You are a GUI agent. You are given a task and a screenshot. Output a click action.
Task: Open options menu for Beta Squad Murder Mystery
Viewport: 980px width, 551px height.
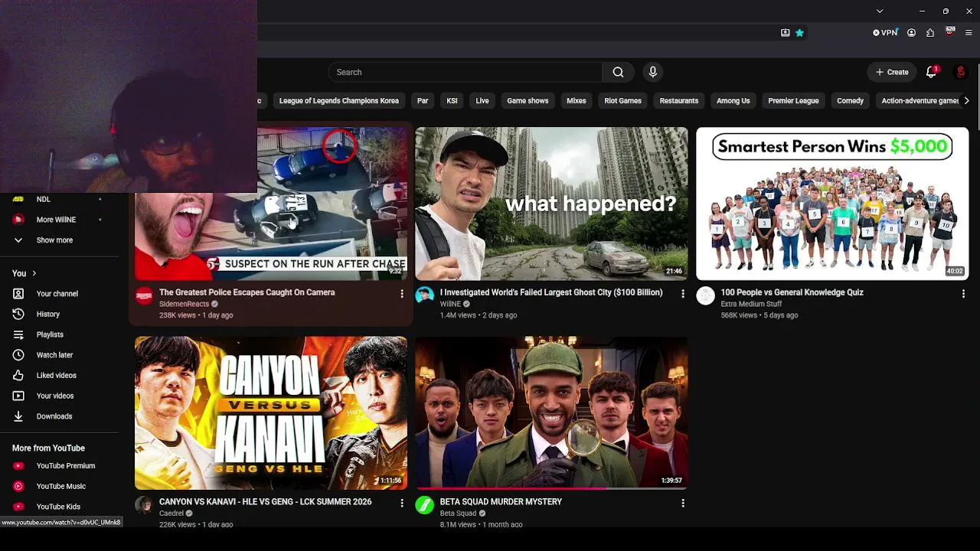click(683, 503)
